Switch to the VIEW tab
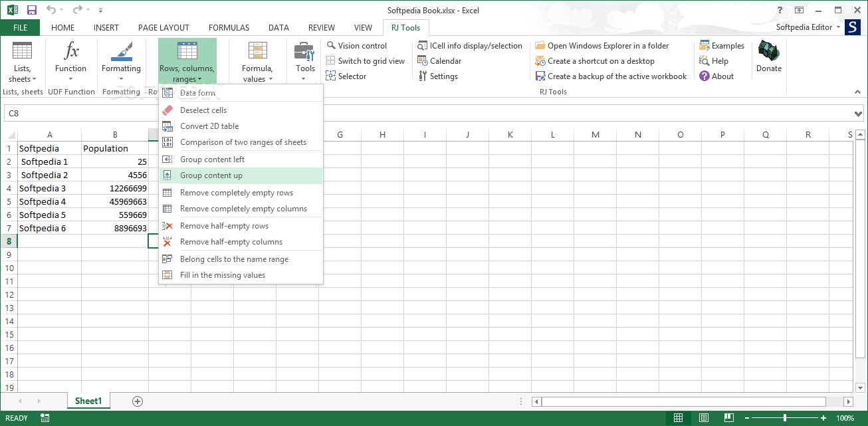 pos(363,28)
